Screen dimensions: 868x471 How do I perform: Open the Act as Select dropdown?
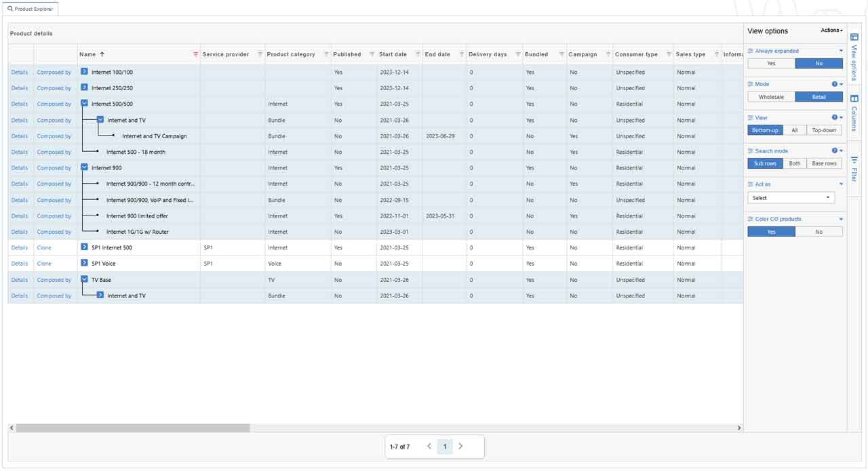click(x=791, y=198)
